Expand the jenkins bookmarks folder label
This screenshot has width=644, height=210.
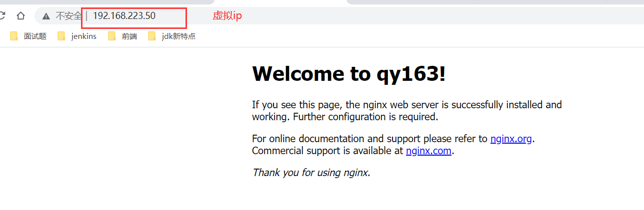(x=83, y=36)
